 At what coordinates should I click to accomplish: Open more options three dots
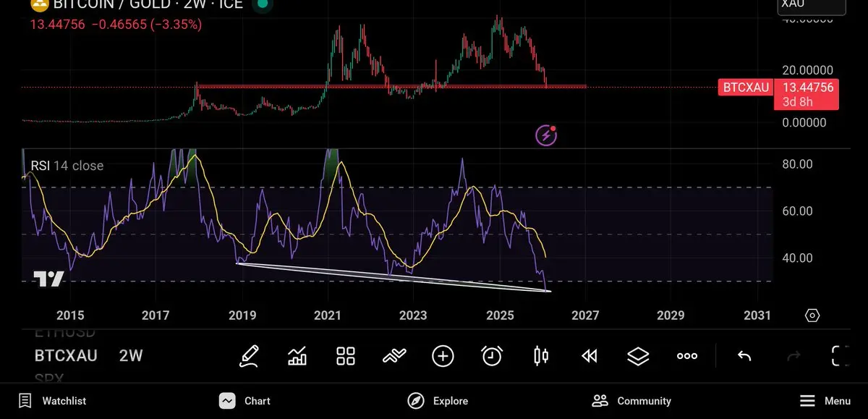[x=687, y=356]
